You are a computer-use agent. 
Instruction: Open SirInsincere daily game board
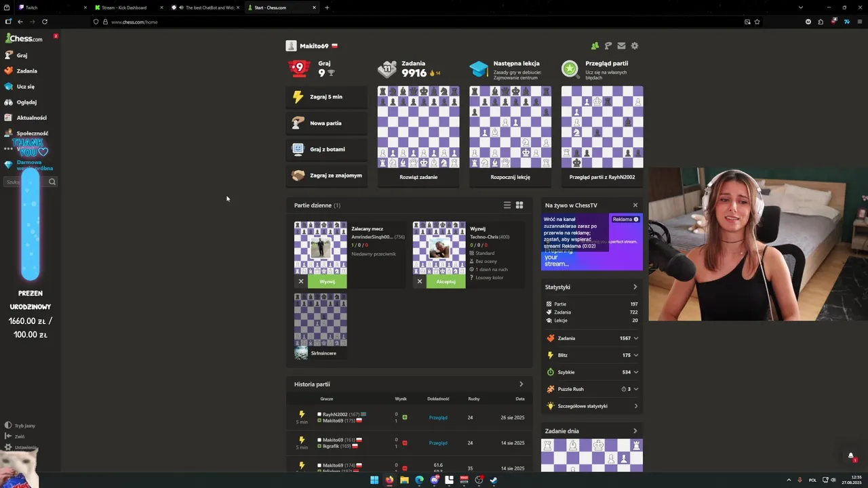click(x=321, y=319)
